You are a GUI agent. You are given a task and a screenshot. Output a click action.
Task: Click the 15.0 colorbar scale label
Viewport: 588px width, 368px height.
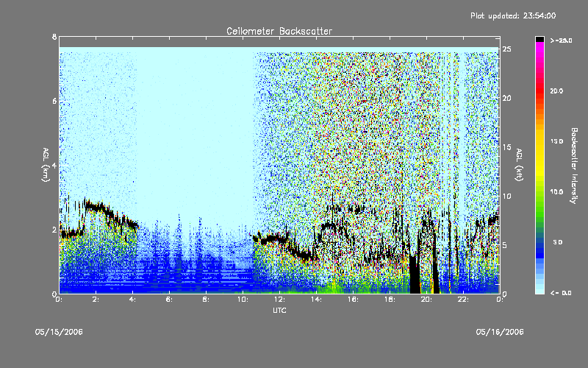click(x=556, y=141)
